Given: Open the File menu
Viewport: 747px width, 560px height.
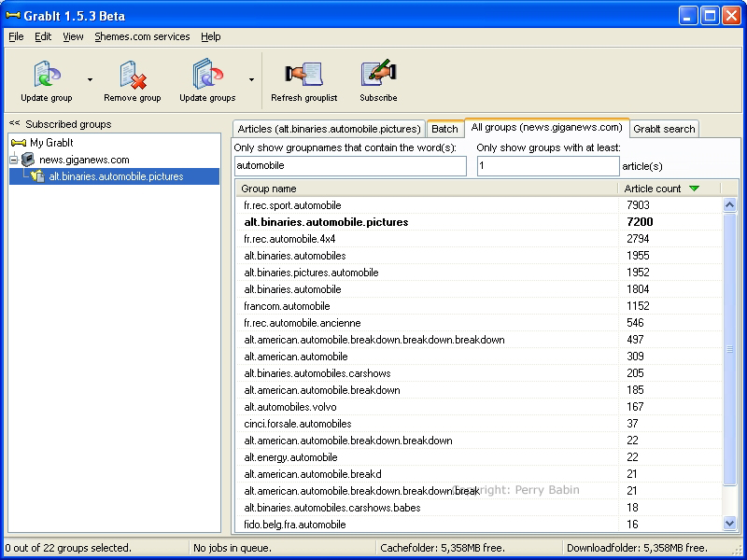Looking at the screenshot, I should point(16,36).
